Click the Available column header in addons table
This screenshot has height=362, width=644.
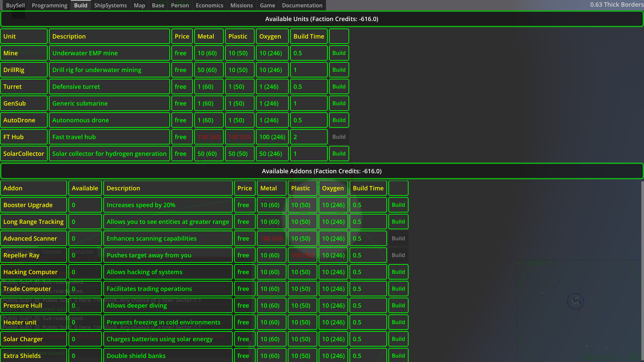pos(85,188)
